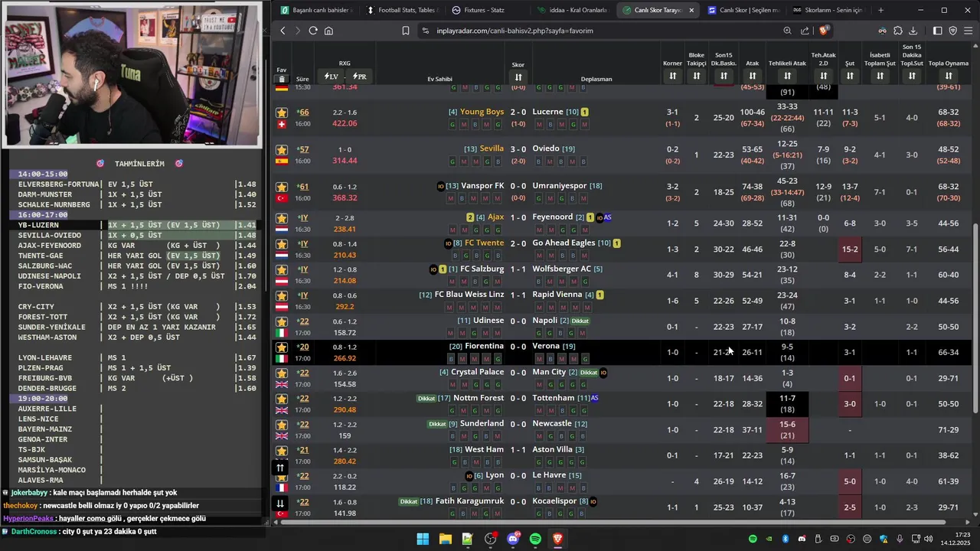Click 'Dikkat' badge beside Sunderland
Image resolution: width=980 pixels, height=551 pixels.
click(x=437, y=424)
